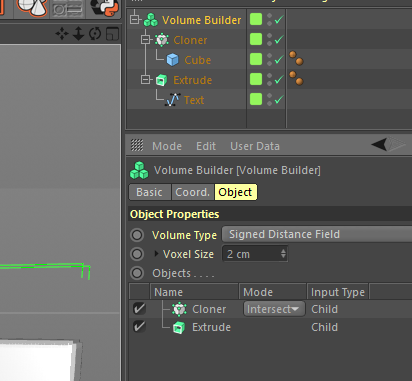Click the Cube's material tag
The width and height of the screenshot is (412, 381).
pos(296,58)
